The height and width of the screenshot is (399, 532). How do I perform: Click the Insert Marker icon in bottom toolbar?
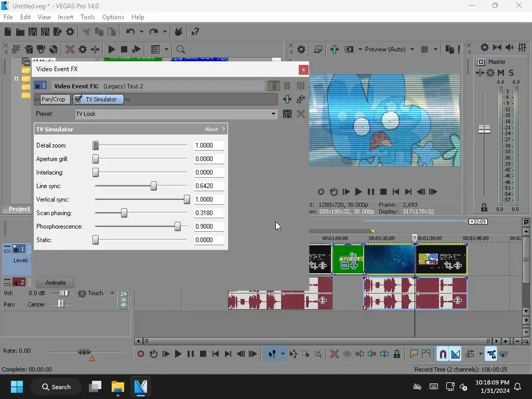(414, 354)
